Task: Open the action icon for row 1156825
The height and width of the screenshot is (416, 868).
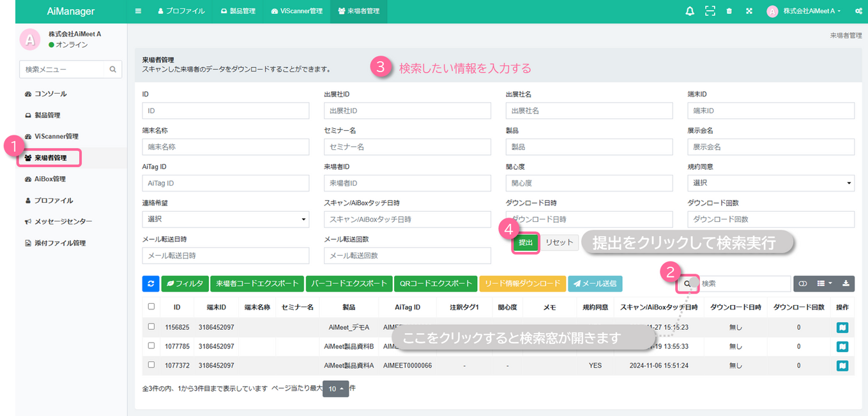Action: click(842, 327)
